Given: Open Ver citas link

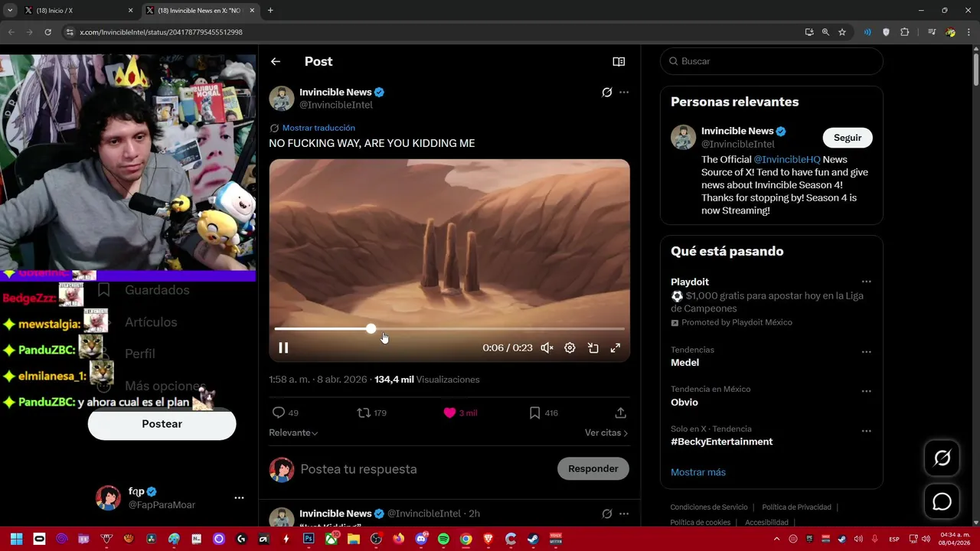Looking at the screenshot, I should click(x=606, y=432).
